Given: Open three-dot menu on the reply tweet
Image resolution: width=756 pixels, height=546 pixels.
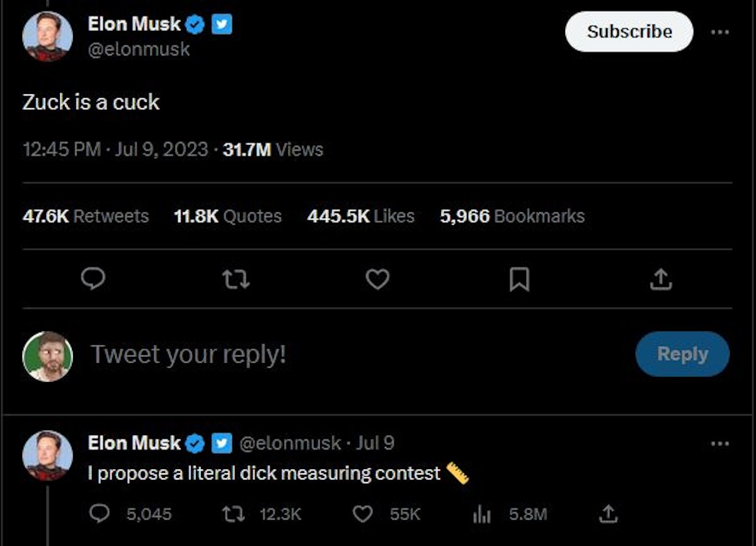Looking at the screenshot, I should point(719,443).
